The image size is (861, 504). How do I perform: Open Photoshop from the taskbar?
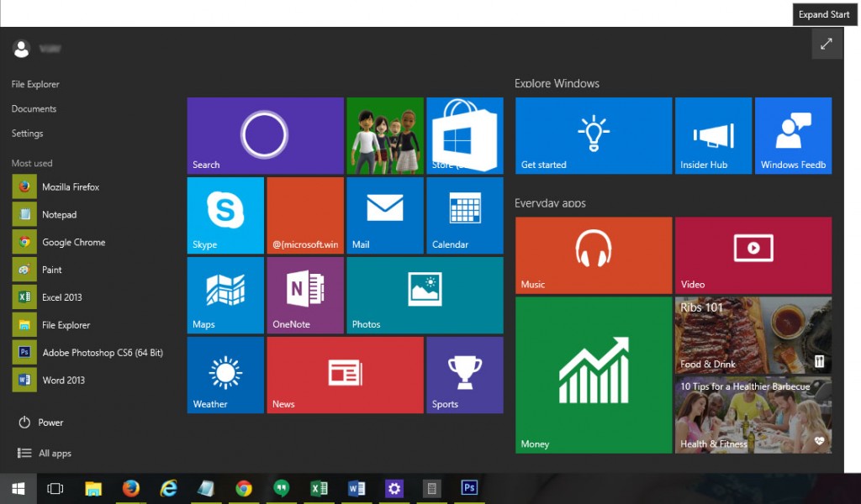[469, 489]
